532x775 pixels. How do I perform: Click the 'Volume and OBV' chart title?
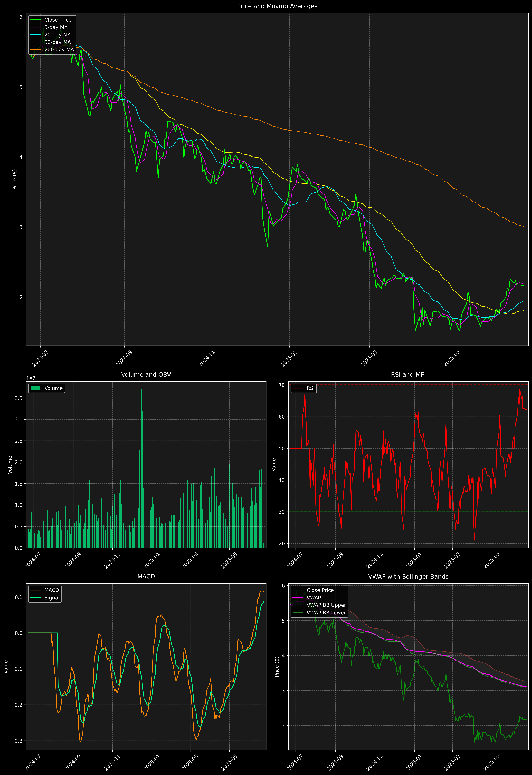(x=146, y=374)
